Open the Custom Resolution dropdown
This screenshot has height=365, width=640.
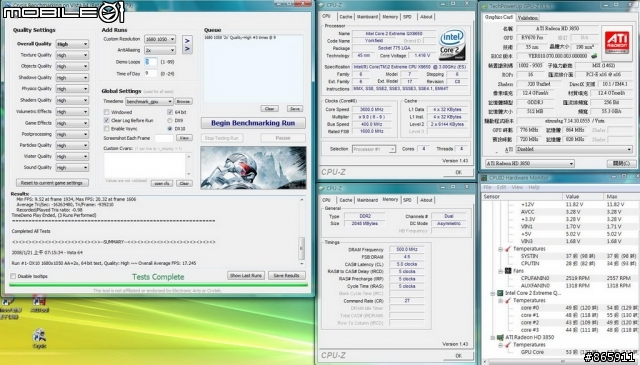(160, 39)
